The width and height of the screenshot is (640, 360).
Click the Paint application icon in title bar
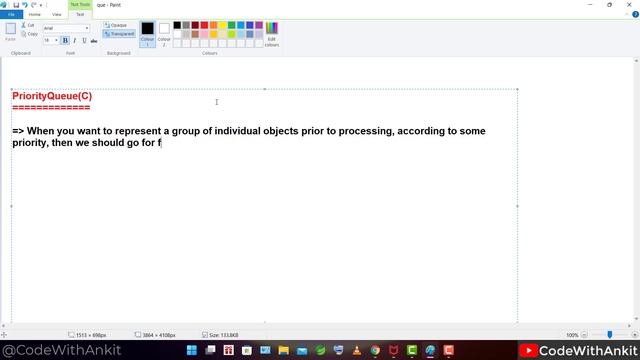(x=4, y=5)
